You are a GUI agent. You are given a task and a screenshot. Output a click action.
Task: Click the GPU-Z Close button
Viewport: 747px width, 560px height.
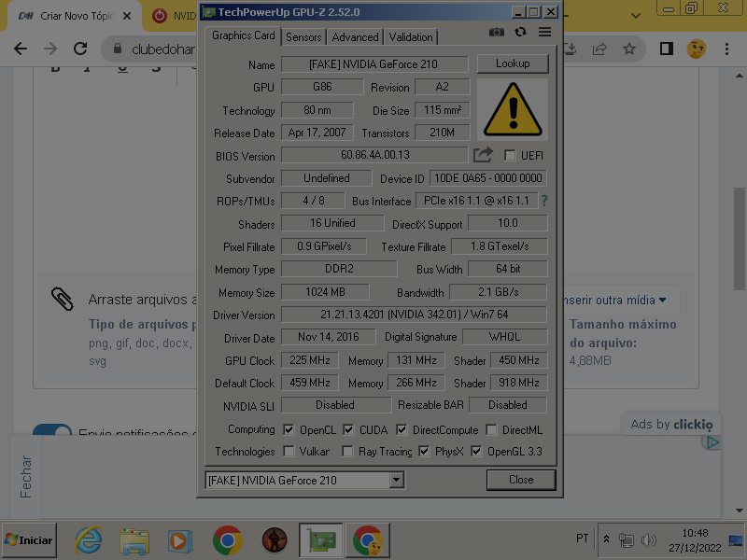click(521, 480)
